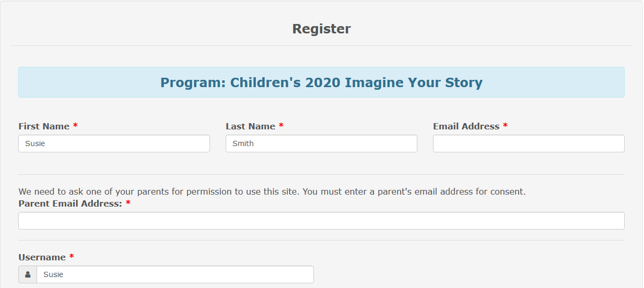Click the red asterisk next to Last Name
This screenshot has height=288, width=644.
(x=281, y=126)
